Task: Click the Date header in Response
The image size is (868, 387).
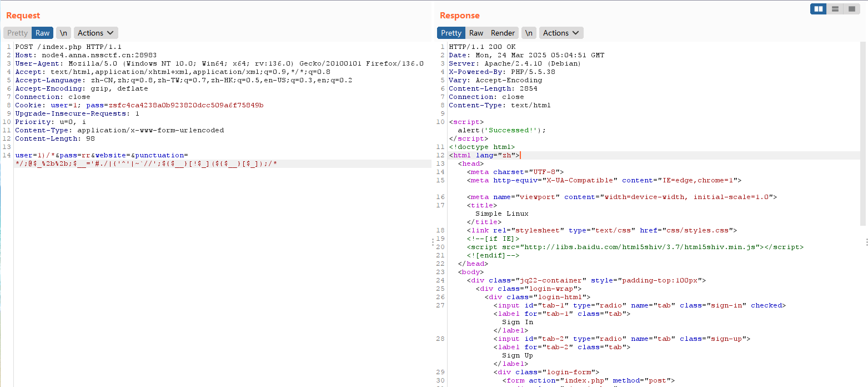Action: point(526,55)
